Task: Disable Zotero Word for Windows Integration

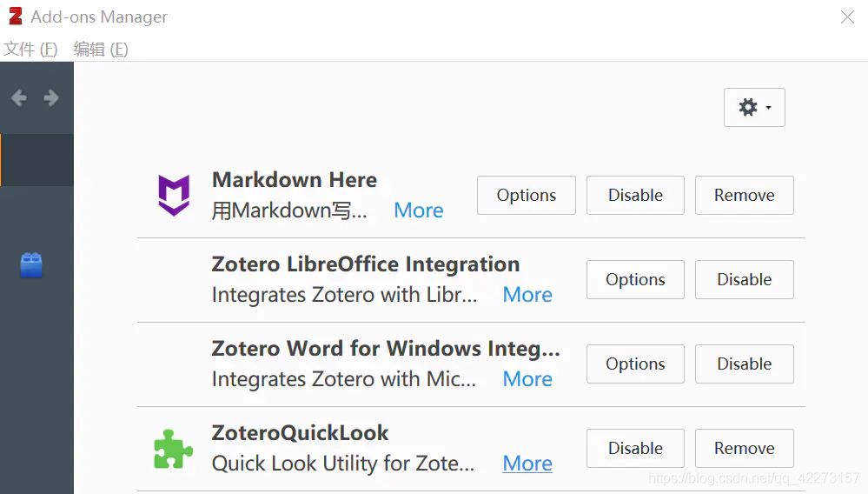Action: point(744,364)
